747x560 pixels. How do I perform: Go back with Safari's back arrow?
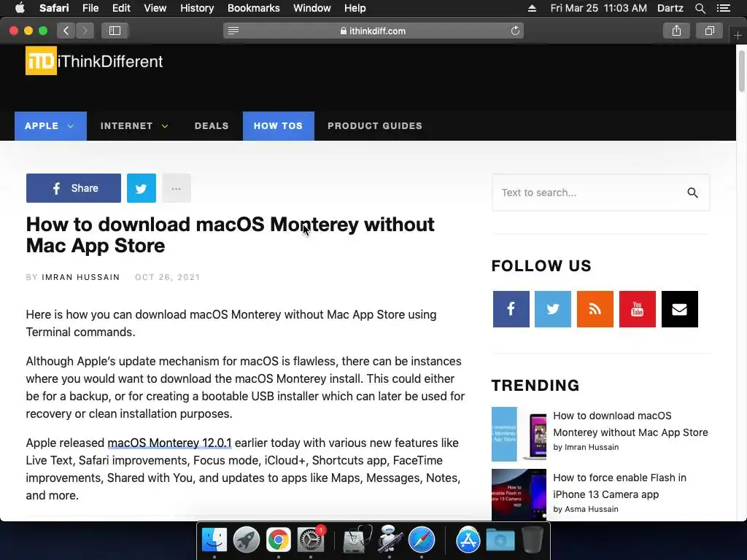[66, 31]
